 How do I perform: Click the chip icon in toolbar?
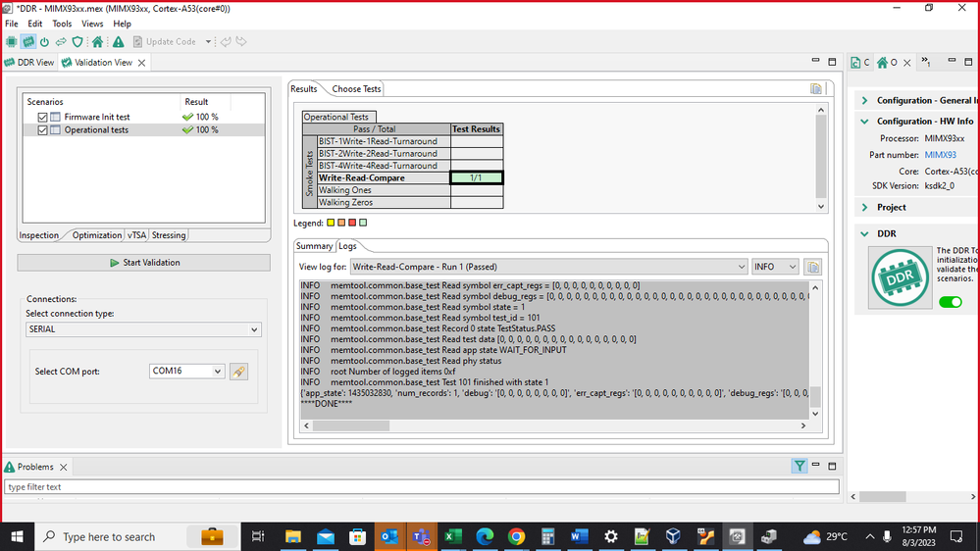point(11,42)
